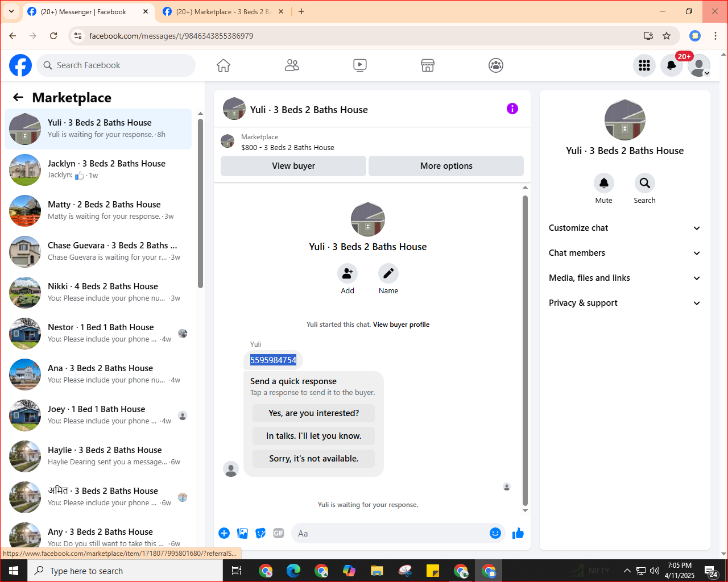728x582 pixels.
Task: Edit the chat name pencil icon
Action: (388, 273)
